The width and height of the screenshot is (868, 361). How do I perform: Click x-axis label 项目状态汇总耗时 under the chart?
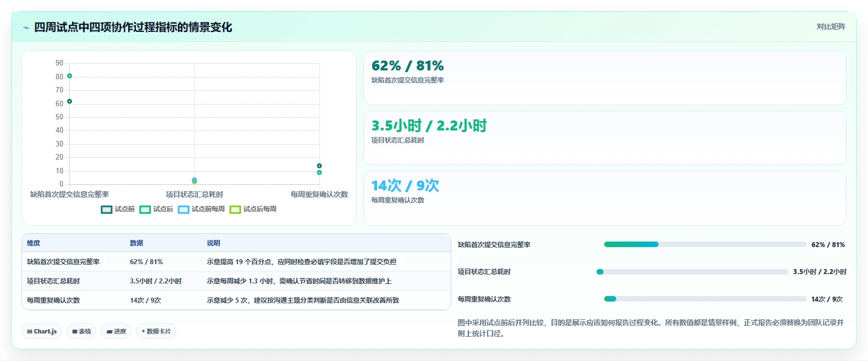click(195, 194)
